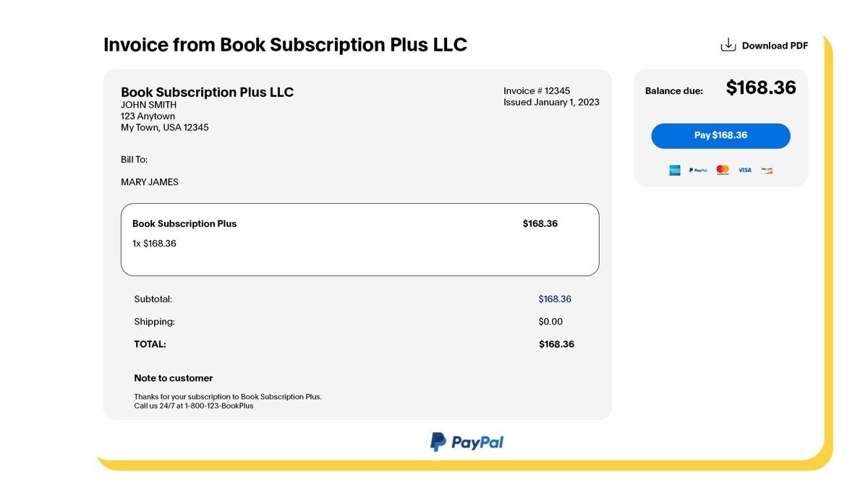
Task: Click the Balance due amount
Action: (x=761, y=88)
